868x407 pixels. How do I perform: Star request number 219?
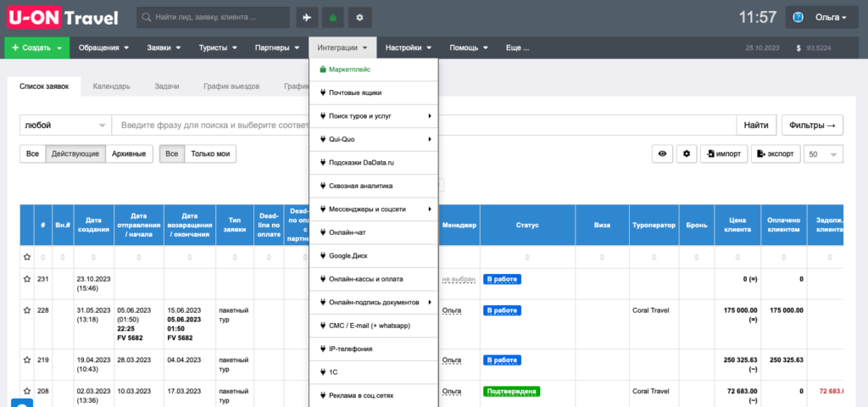click(26, 360)
